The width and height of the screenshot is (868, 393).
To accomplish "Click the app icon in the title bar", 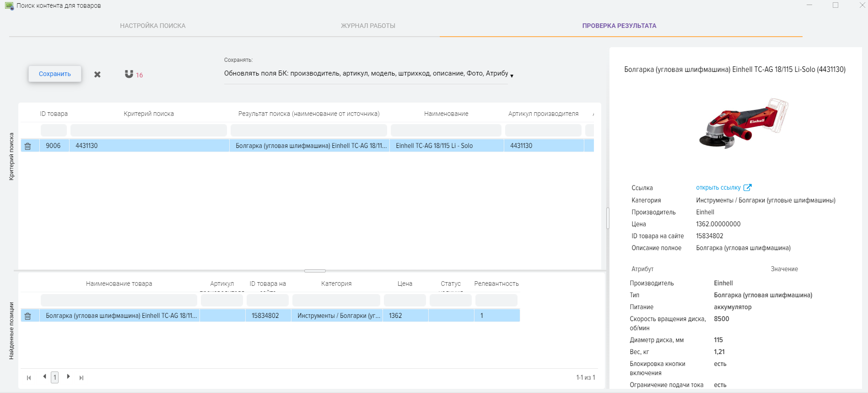I will [x=9, y=6].
